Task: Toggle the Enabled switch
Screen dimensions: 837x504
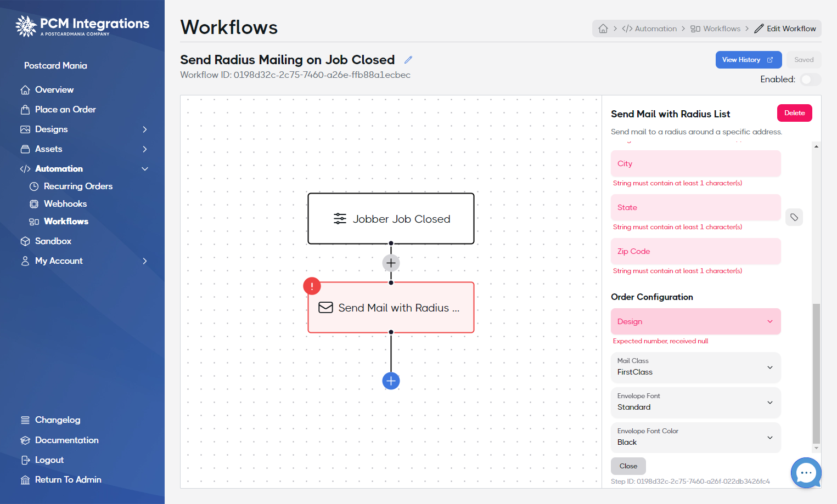Action: point(811,80)
